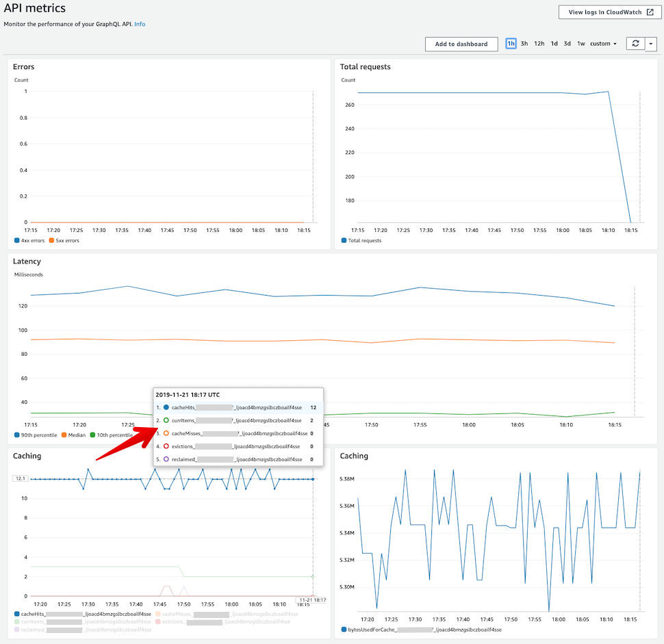Toggle Median latency legend item
The height and width of the screenshot is (644, 664).
tap(74, 435)
